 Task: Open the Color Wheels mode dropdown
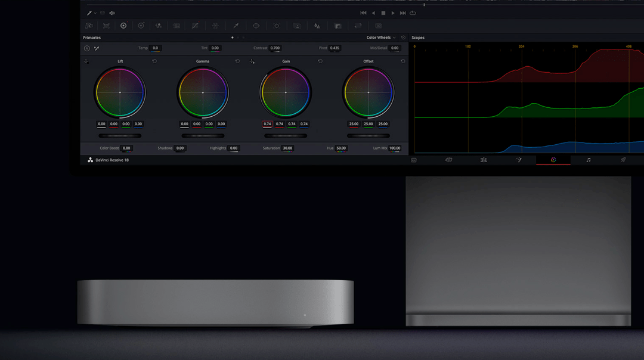pos(380,38)
